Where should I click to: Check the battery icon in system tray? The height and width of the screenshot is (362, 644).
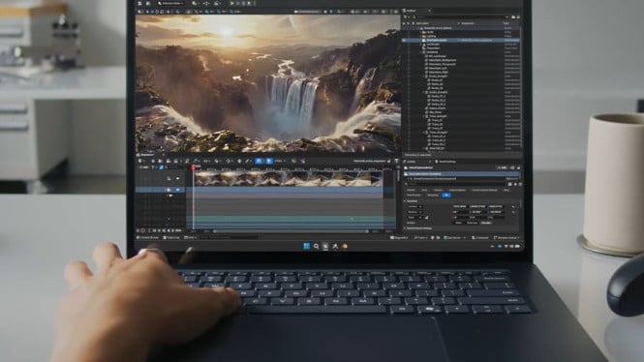click(x=517, y=246)
